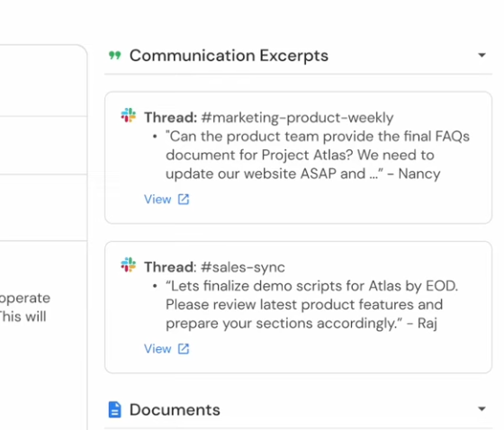The height and width of the screenshot is (430, 504).
Task: Open View link under Raj's message
Action: click(157, 349)
